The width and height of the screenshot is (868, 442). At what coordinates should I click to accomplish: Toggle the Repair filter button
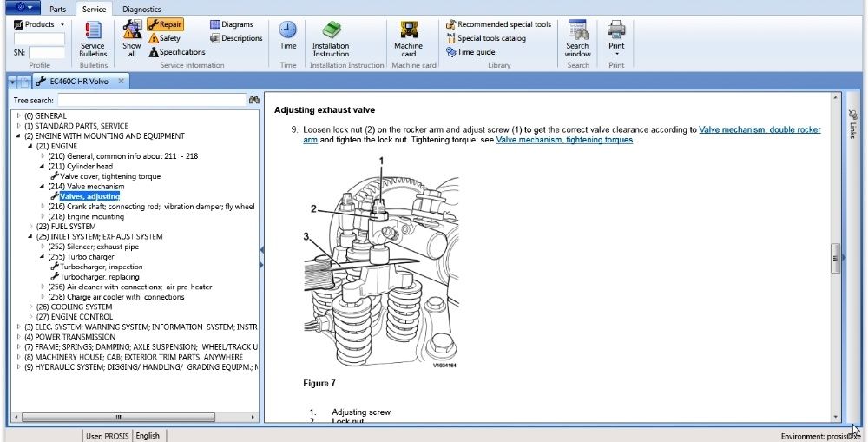[x=165, y=24]
